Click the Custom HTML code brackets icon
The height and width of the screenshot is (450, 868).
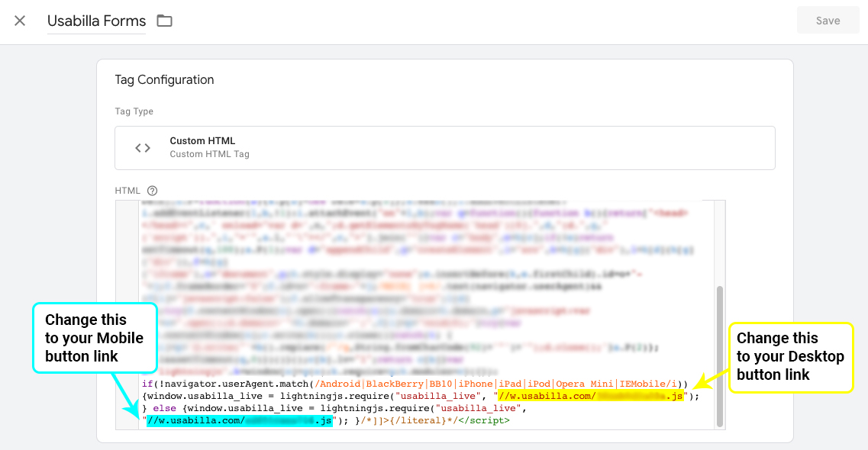143,148
